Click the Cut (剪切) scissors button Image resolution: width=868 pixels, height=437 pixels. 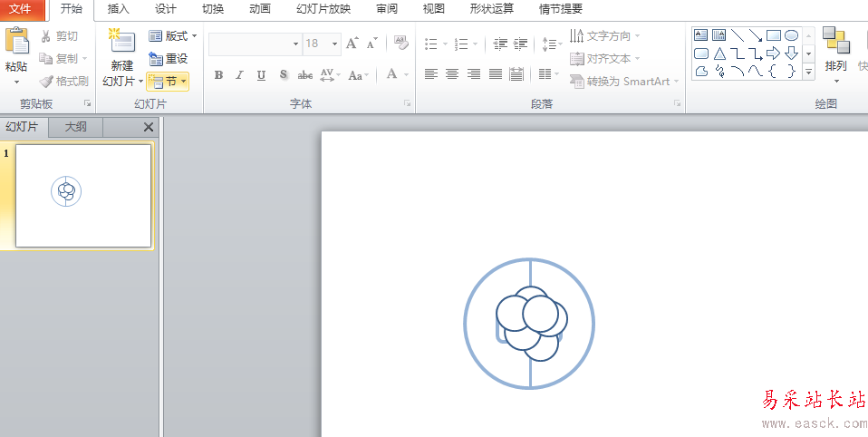(59, 36)
